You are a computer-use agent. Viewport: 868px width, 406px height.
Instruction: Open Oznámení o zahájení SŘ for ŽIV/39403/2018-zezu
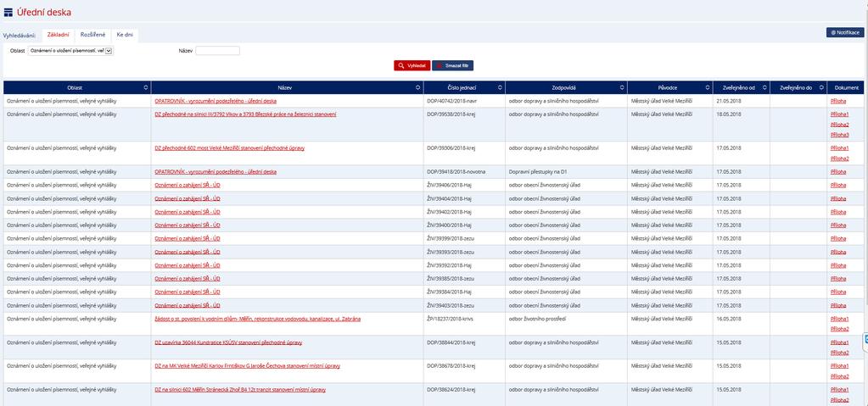tap(188, 305)
